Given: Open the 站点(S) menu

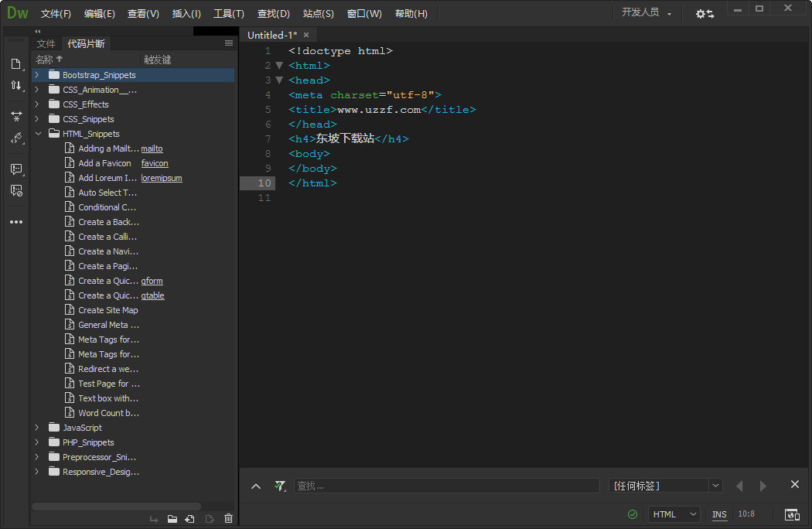Looking at the screenshot, I should click(318, 14).
